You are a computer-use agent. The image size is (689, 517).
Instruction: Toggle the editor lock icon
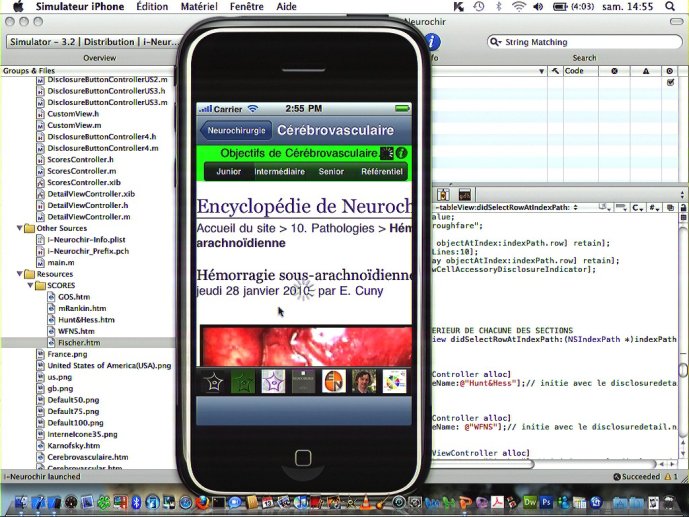(683, 207)
